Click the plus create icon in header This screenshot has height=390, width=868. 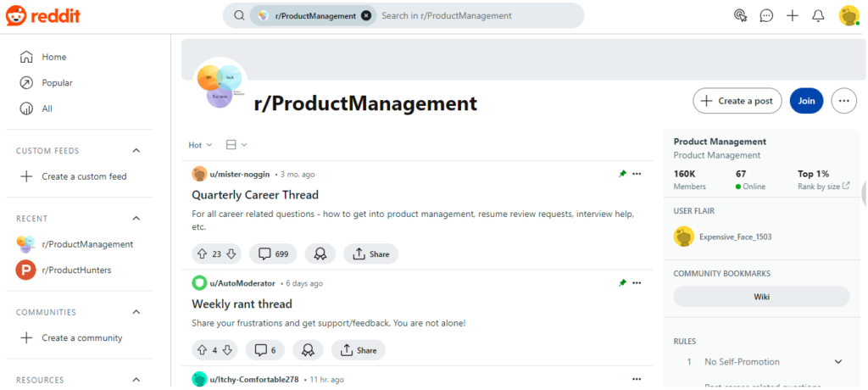click(x=793, y=15)
